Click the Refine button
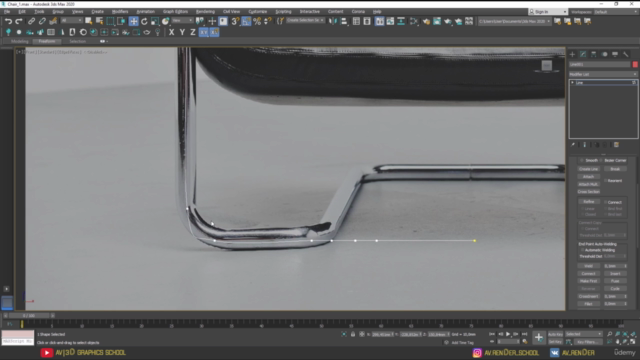The image size is (640, 360). (x=588, y=202)
